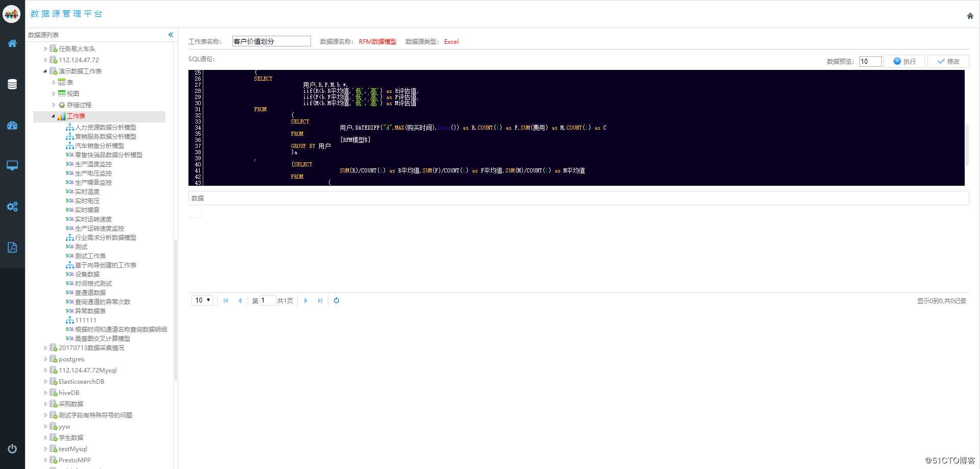Expand the 表 folder
This screenshot has width=980, height=469.
(54, 82)
